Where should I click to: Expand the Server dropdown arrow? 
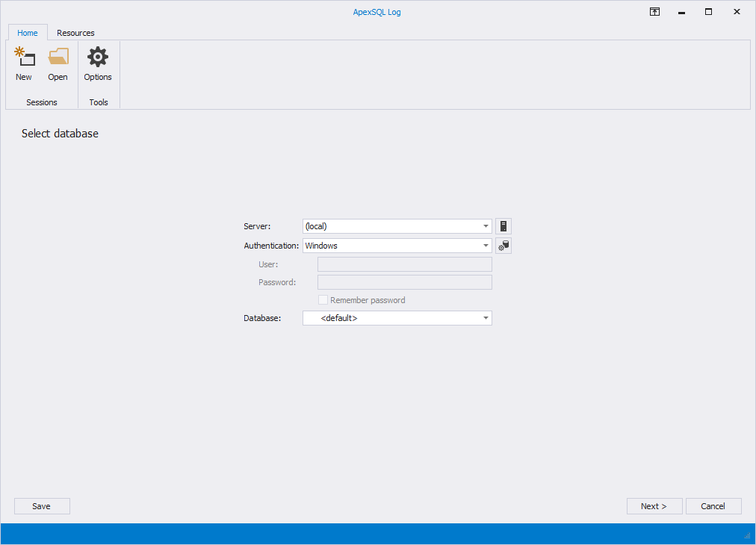point(486,226)
